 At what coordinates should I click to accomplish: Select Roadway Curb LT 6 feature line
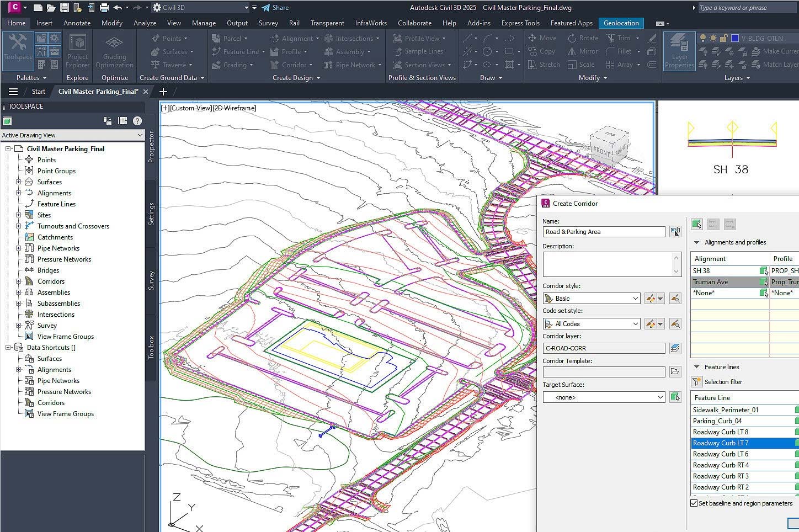click(x=745, y=454)
